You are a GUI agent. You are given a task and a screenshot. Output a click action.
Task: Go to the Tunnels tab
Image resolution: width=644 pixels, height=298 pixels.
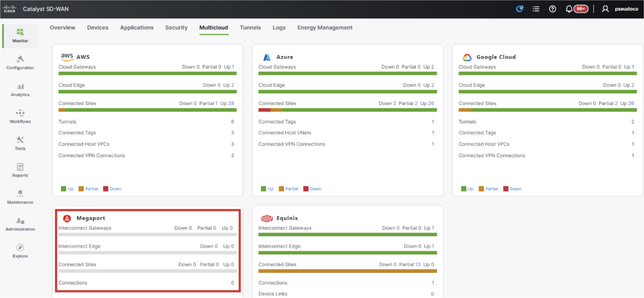[250, 28]
